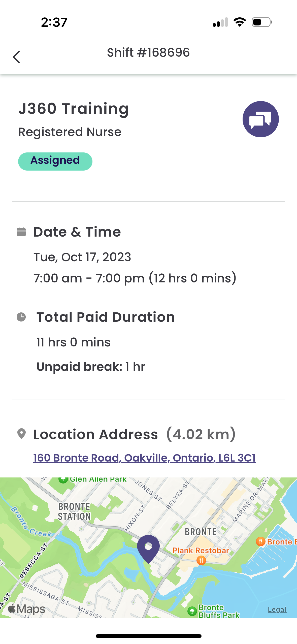Tap the J360 Training shift title
The height and width of the screenshot is (644, 297).
(x=74, y=109)
